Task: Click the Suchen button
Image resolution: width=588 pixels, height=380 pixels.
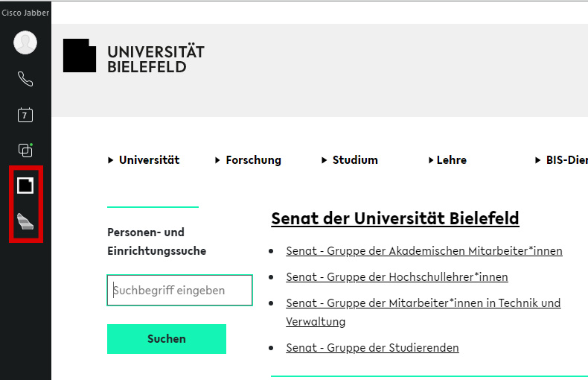Action: click(167, 339)
